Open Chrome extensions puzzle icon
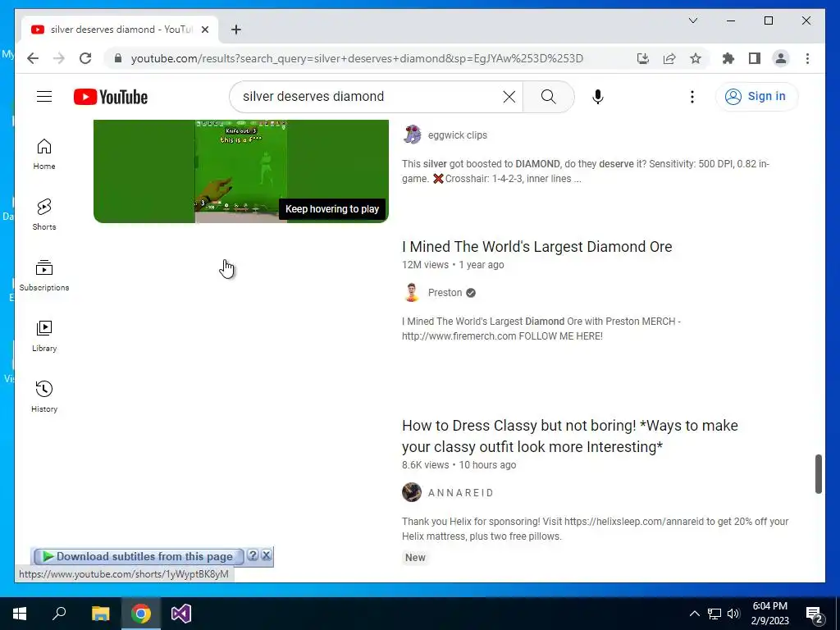Image resolution: width=840 pixels, height=630 pixels. (728, 58)
